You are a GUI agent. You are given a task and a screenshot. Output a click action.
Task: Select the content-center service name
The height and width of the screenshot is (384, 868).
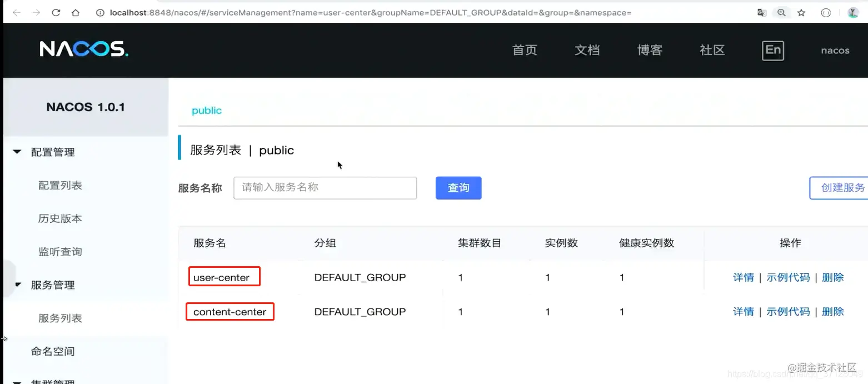(x=230, y=312)
